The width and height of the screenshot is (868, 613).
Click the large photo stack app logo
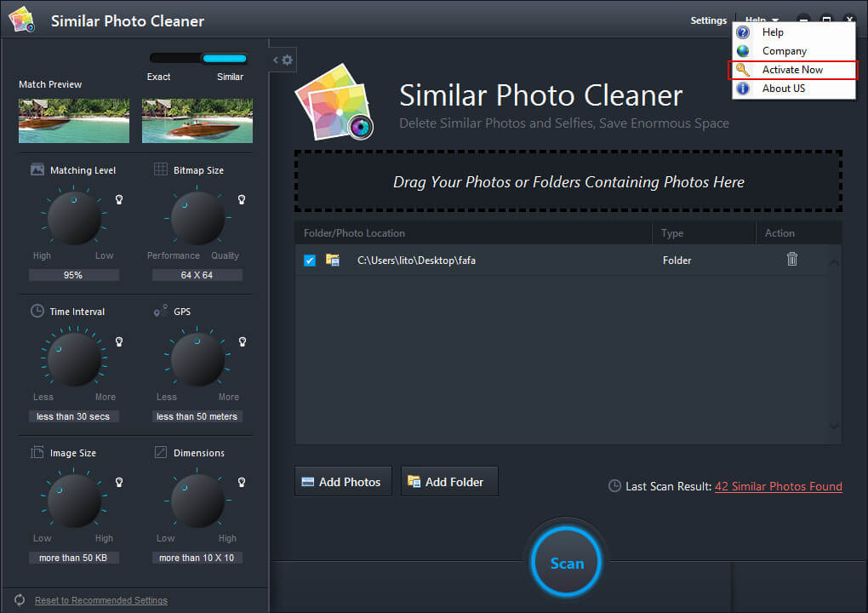point(335,101)
